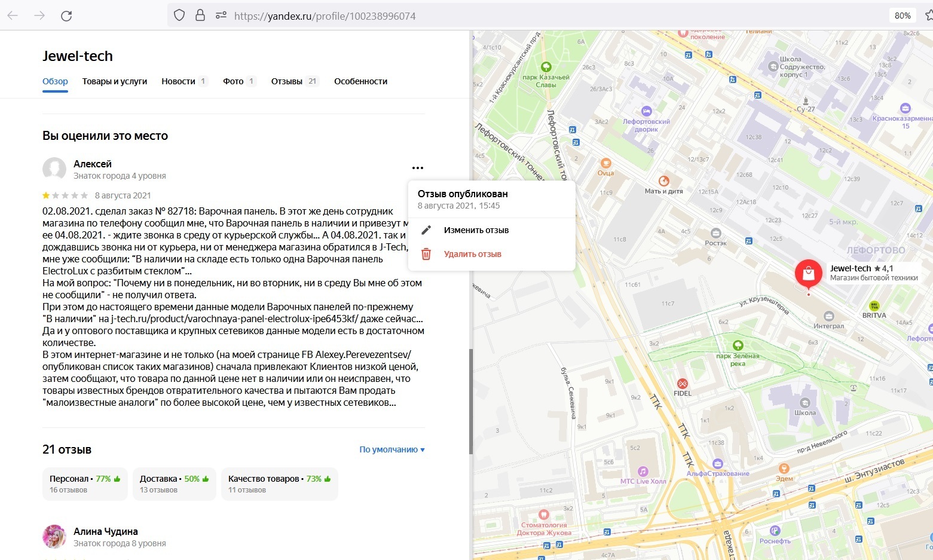Click Алина Чудина's avatar photo
The image size is (933, 560).
(54, 537)
